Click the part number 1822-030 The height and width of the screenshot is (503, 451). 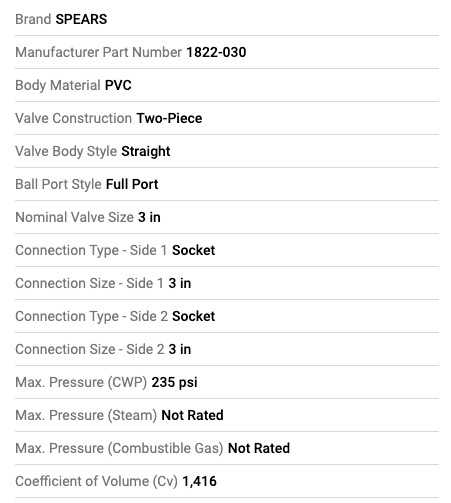pyautogui.click(x=216, y=52)
